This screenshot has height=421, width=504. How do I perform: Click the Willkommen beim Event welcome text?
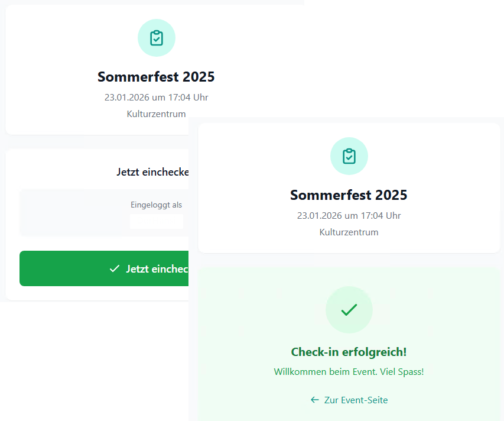[349, 372]
